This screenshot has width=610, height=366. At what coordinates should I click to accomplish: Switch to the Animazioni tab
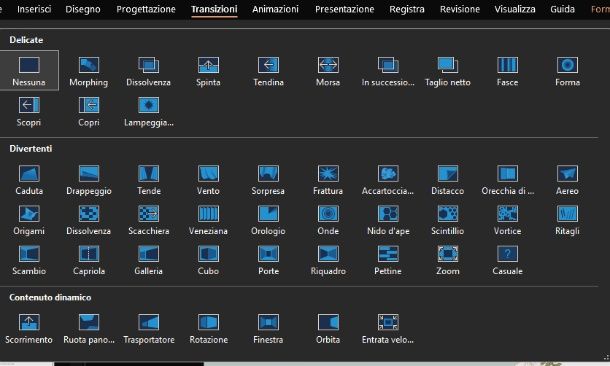(275, 9)
